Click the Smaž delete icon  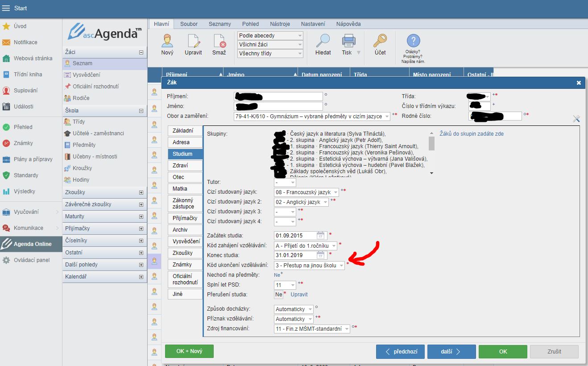pos(219,41)
